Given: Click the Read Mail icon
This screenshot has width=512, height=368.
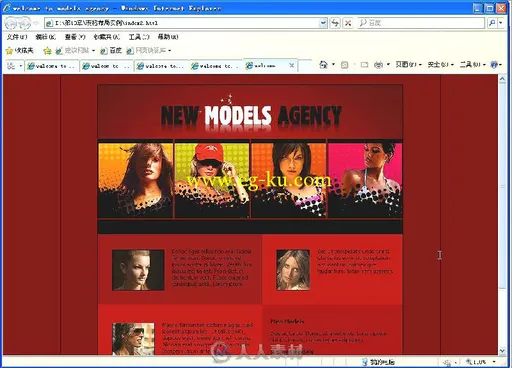Looking at the screenshot, I should [364, 65].
